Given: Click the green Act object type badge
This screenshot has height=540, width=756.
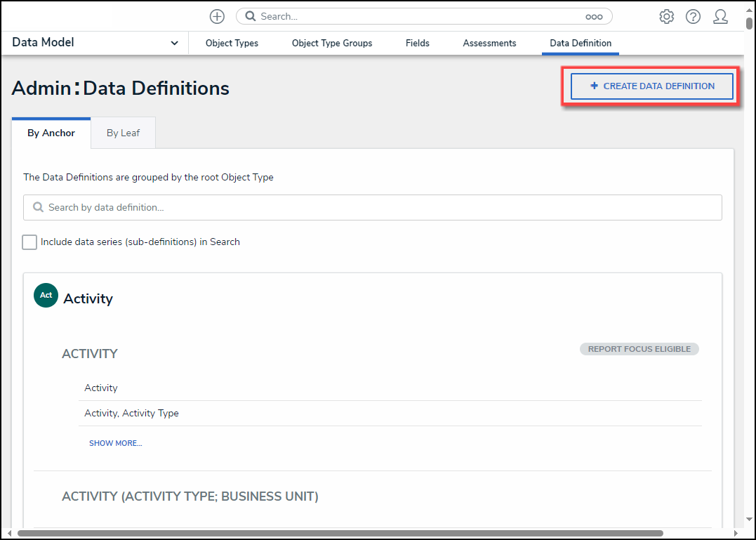Looking at the screenshot, I should 46,296.
